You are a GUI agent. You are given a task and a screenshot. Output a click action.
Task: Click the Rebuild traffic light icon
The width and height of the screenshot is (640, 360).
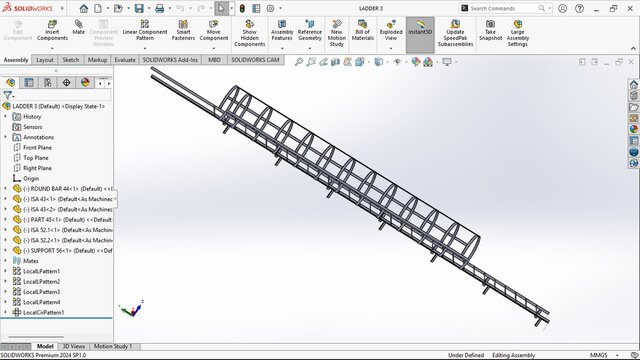click(x=242, y=8)
